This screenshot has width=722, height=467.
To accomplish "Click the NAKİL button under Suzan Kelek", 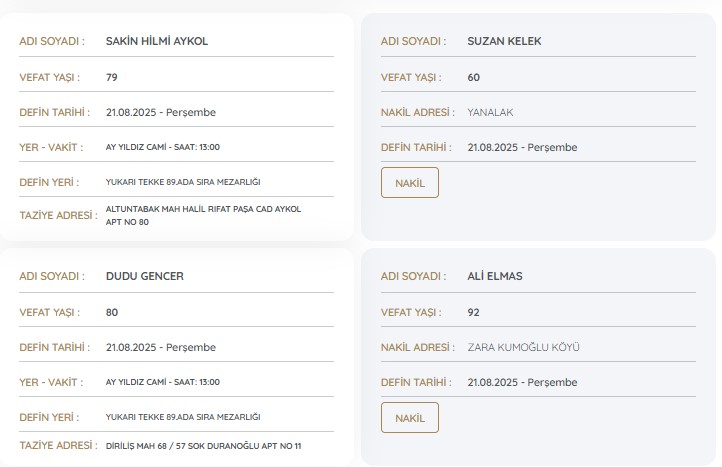I will tap(409, 183).
